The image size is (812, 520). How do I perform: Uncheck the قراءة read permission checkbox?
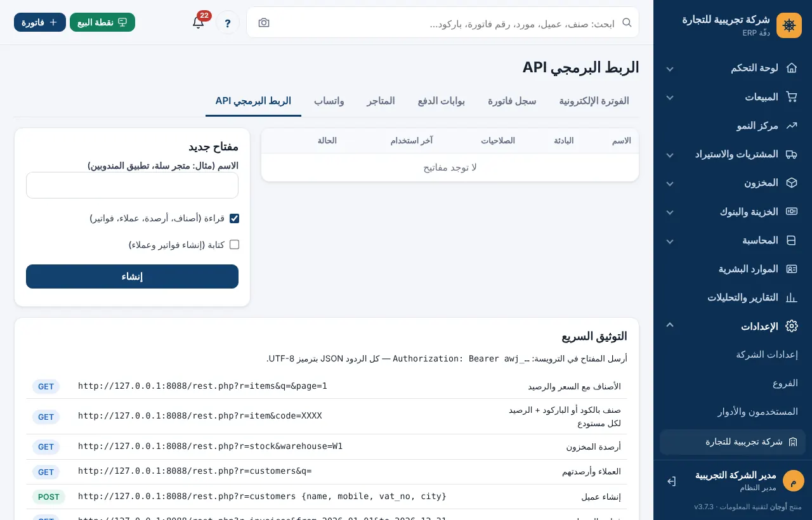tap(234, 218)
